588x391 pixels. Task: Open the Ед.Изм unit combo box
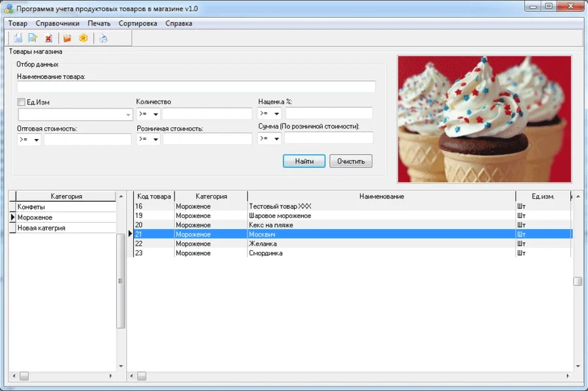128,114
